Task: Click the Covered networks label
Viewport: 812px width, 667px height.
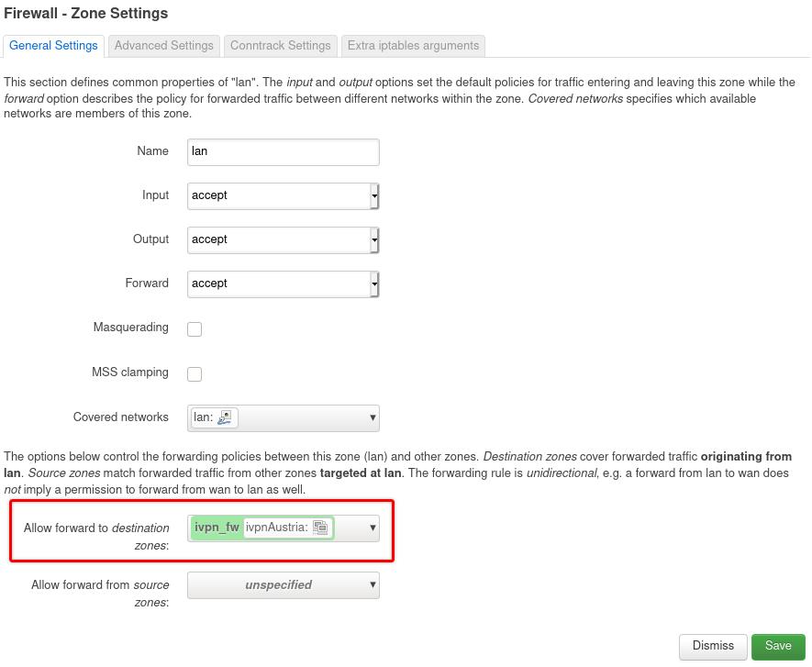Action: pyautogui.click(x=121, y=417)
